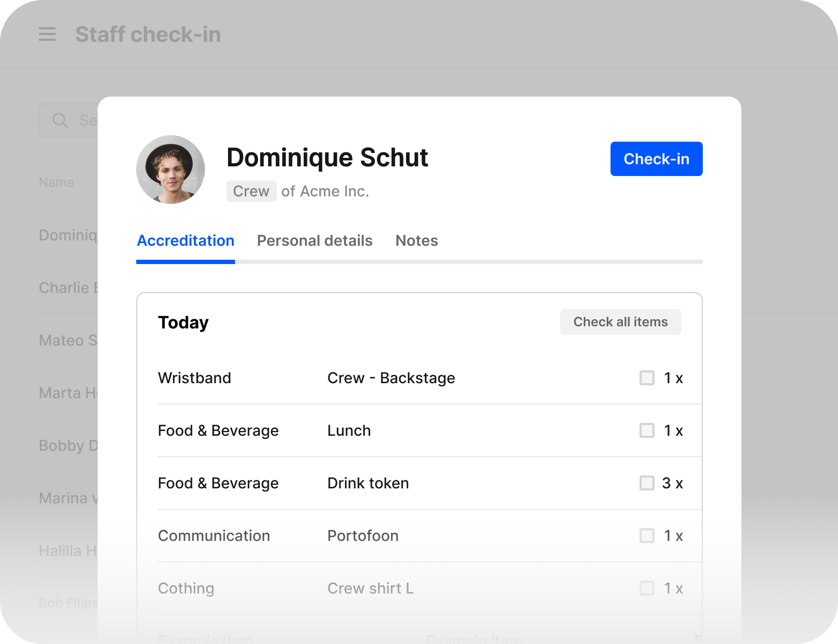Mark the Drink token checkbox

click(647, 483)
